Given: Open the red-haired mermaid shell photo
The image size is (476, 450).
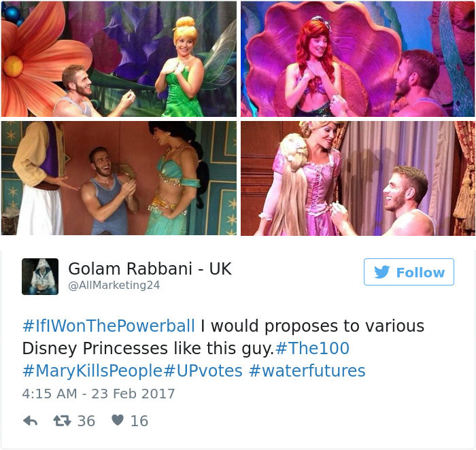Looking at the screenshot, I should (x=358, y=59).
